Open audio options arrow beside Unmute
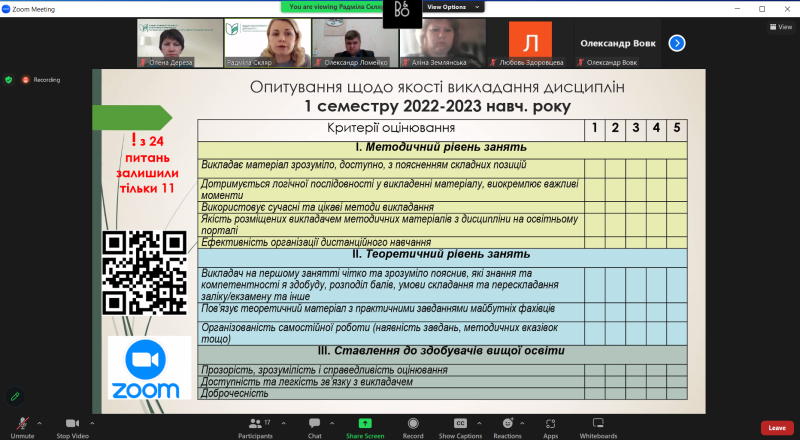Screen dimensions: 800x440 (40, 423)
